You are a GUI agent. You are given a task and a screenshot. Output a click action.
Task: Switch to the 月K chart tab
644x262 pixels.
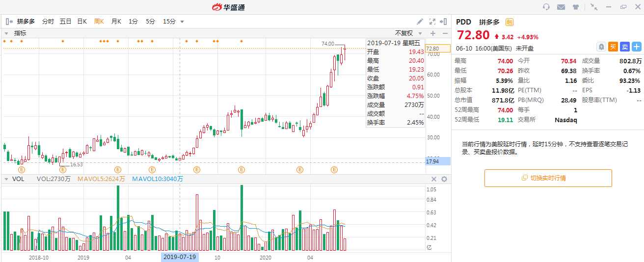coord(116,22)
